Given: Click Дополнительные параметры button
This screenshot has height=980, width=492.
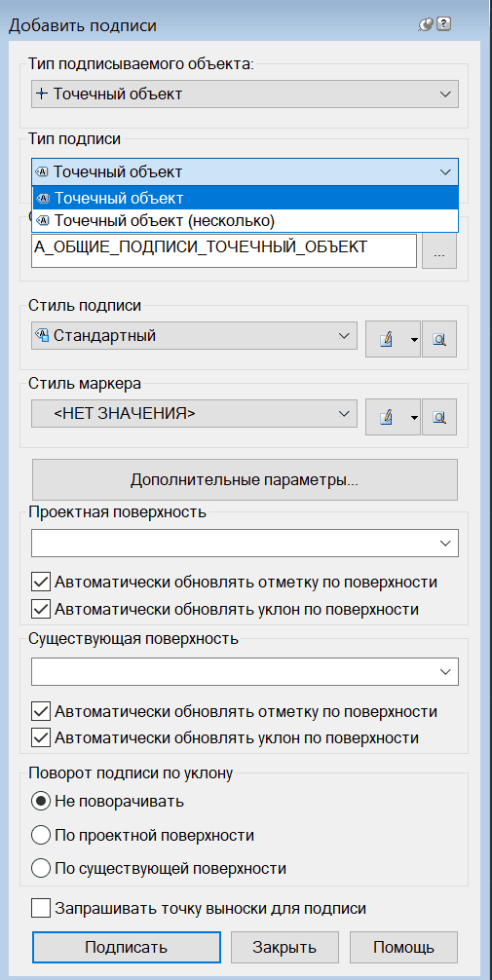Looking at the screenshot, I should point(246,480).
